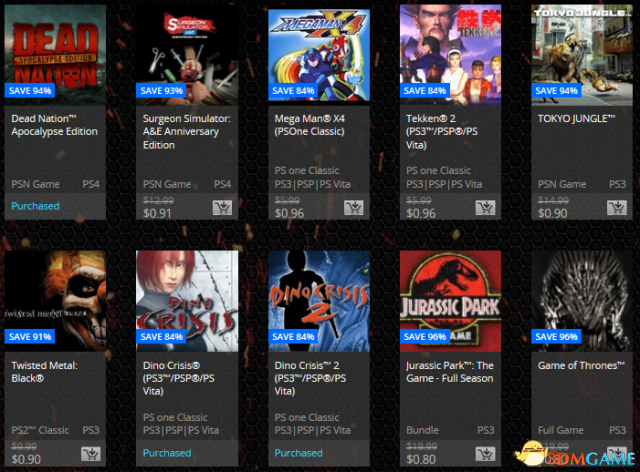Open Jurassic Park logo thumbnail

(450, 301)
